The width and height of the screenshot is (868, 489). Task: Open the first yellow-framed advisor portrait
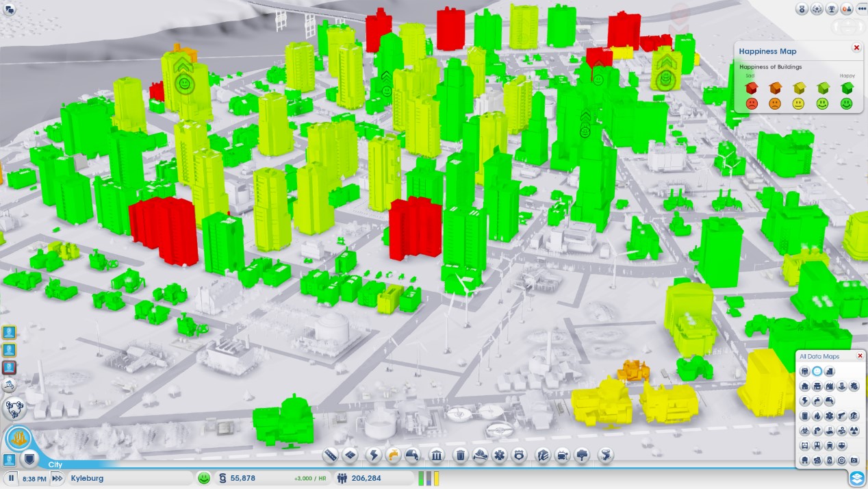coord(10,333)
